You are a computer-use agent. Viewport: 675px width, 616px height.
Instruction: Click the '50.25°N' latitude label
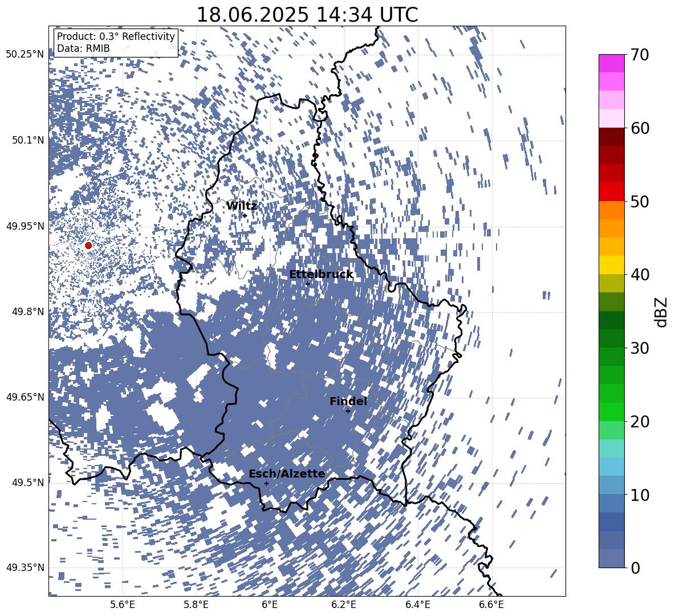coord(26,55)
